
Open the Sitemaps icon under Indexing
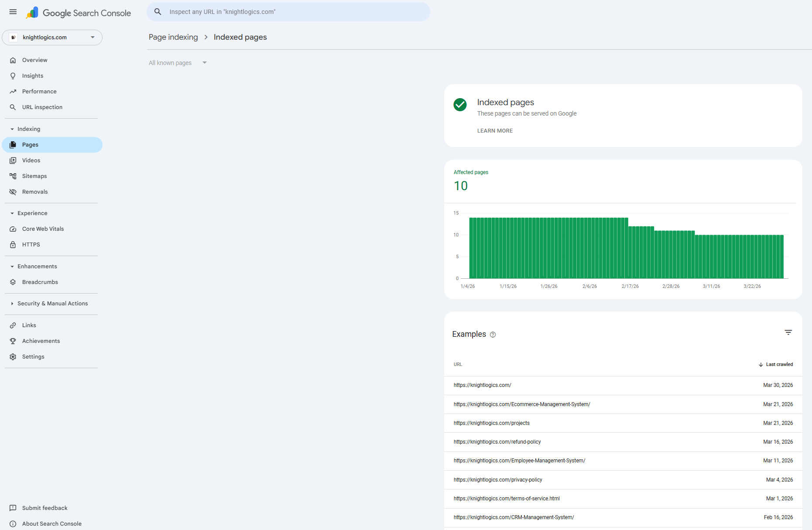click(x=13, y=176)
